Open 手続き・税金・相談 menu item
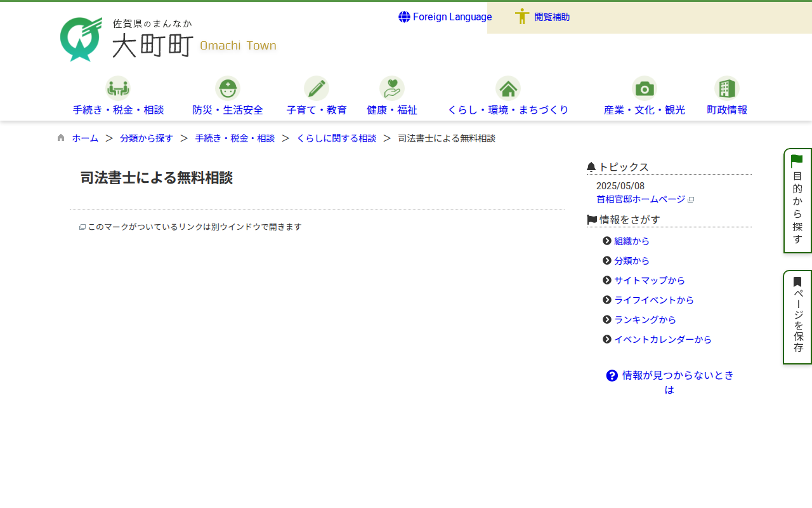 coord(118,110)
